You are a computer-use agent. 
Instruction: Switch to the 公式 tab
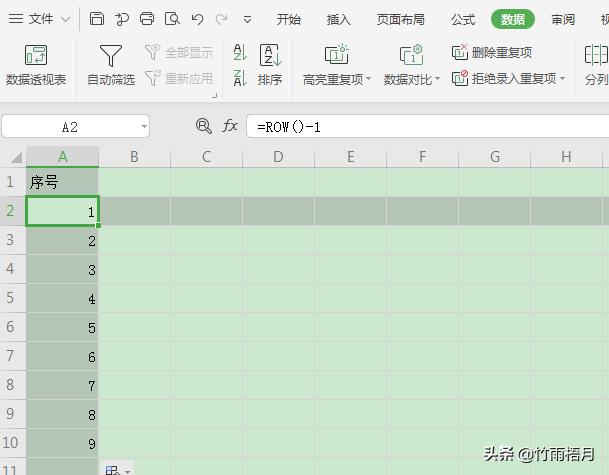pyautogui.click(x=463, y=19)
